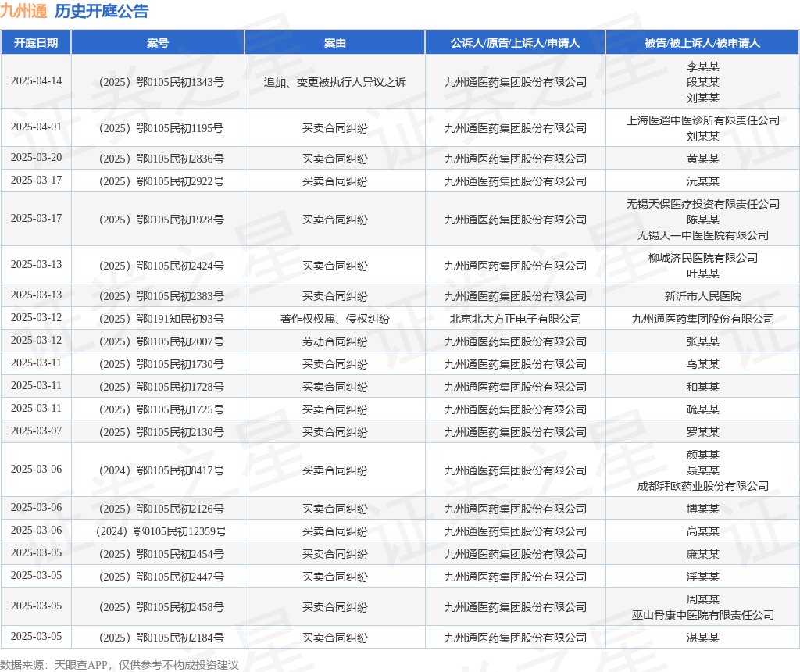Click case number 鄂0105民初1725号
This screenshot has width=800, height=672.
point(161,409)
